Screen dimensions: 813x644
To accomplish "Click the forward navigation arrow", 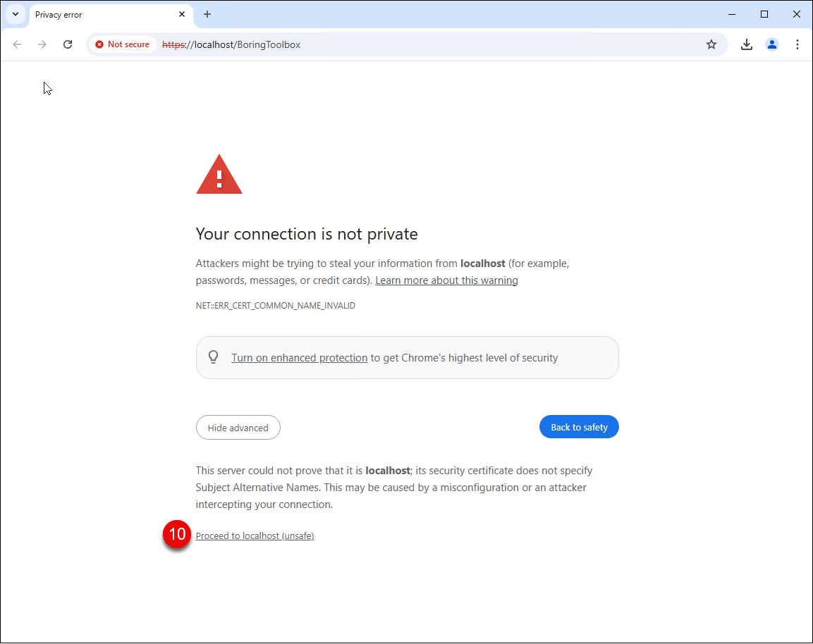I will pyautogui.click(x=42, y=44).
